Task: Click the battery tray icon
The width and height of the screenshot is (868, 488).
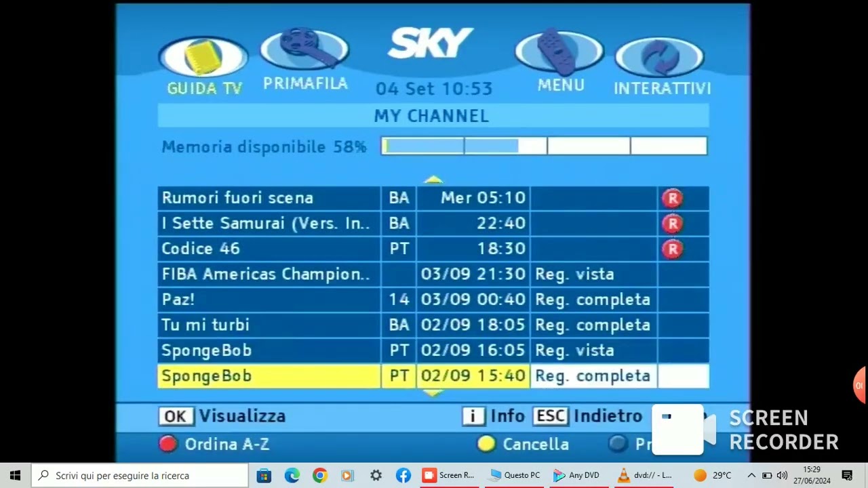Action: point(767,475)
